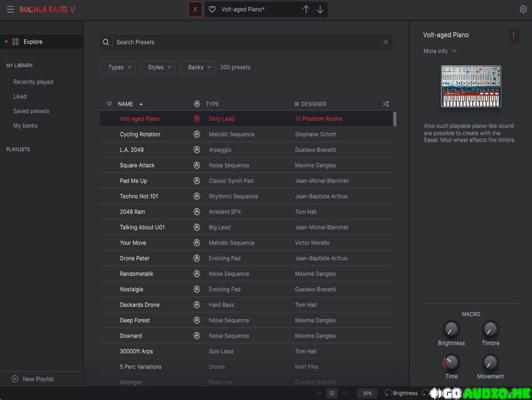532x400 pixels.
Task: Select the Pad Me Up preset
Action: (246, 180)
